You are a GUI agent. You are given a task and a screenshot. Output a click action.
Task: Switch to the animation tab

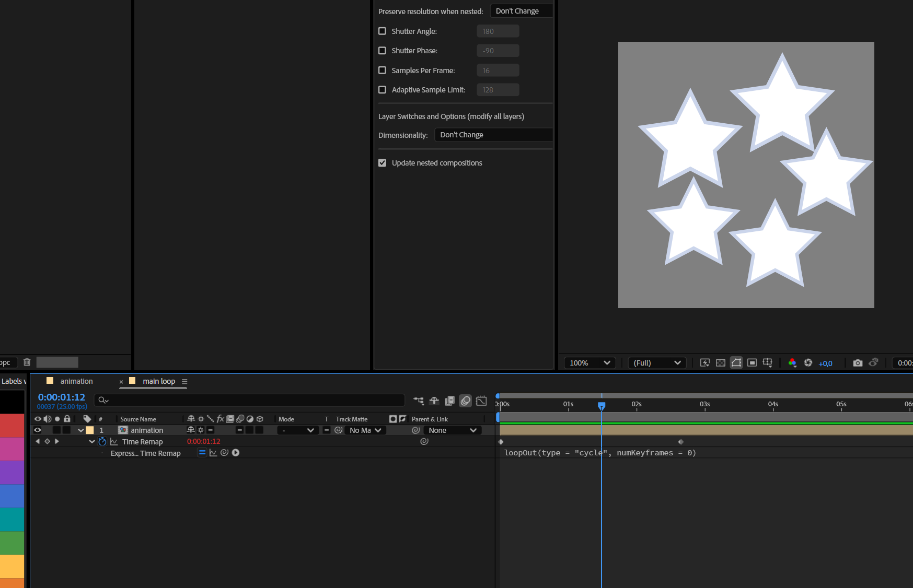point(76,381)
